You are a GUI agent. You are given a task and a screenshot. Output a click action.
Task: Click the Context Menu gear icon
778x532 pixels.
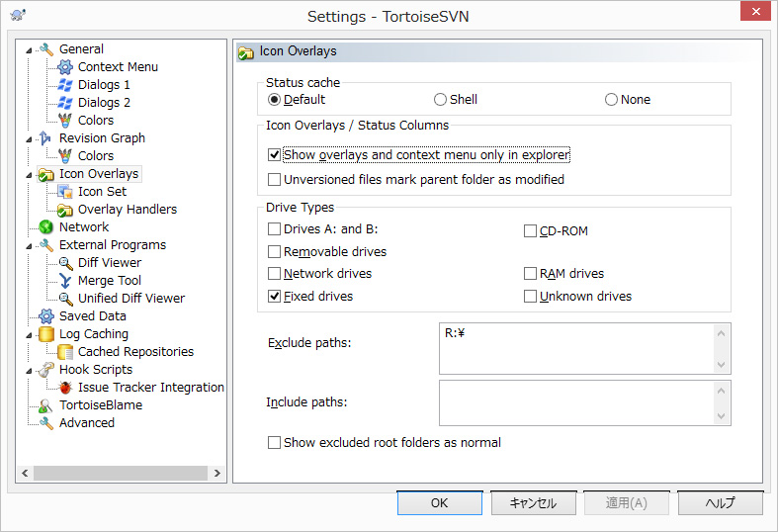[65, 67]
